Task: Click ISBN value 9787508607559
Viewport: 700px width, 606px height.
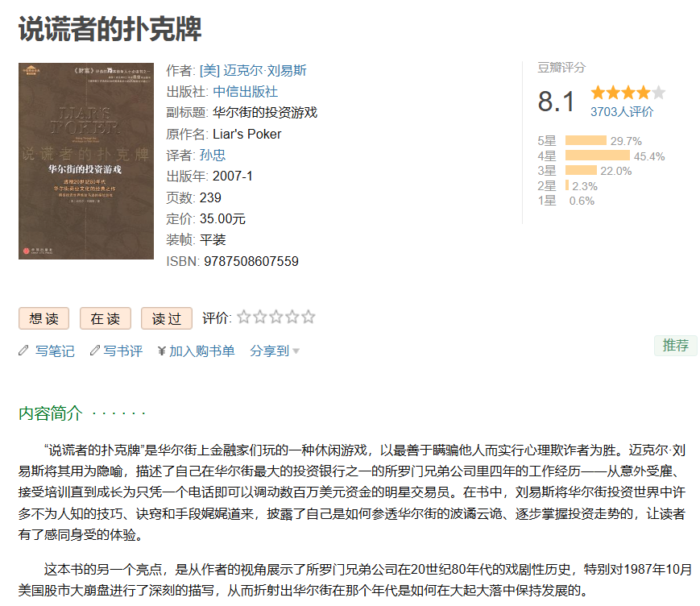Action: tap(251, 261)
